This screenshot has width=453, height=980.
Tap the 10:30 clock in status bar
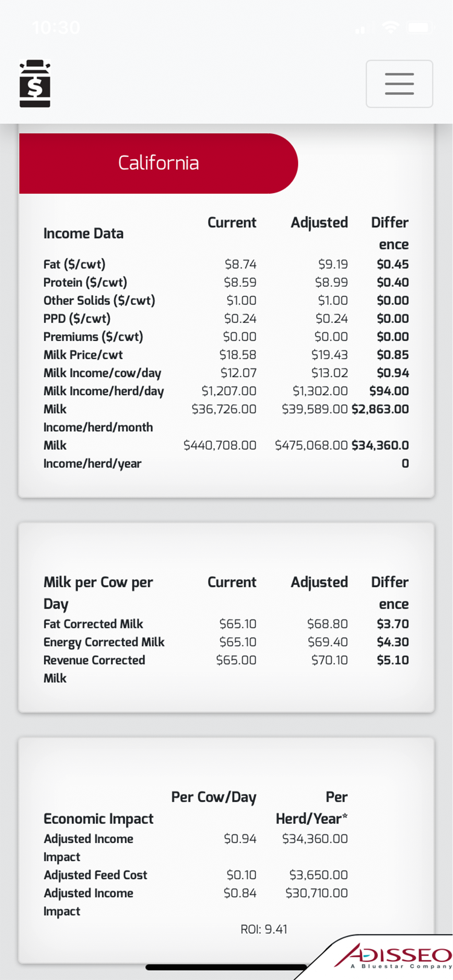[x=56, y=27]
